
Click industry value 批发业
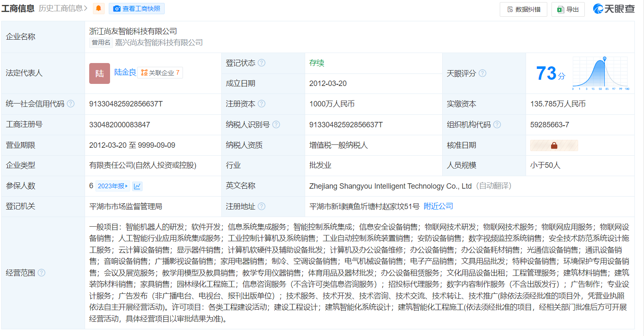320,165
